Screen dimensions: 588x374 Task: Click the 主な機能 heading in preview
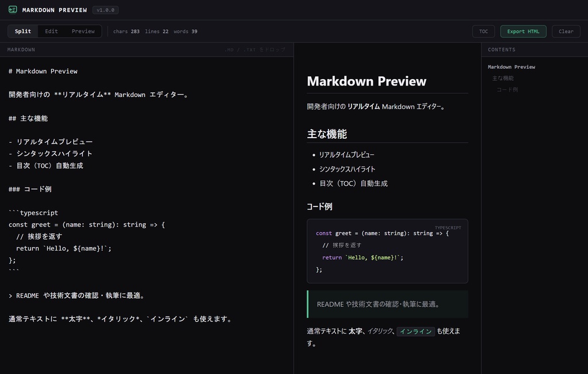tap(327, 134)
